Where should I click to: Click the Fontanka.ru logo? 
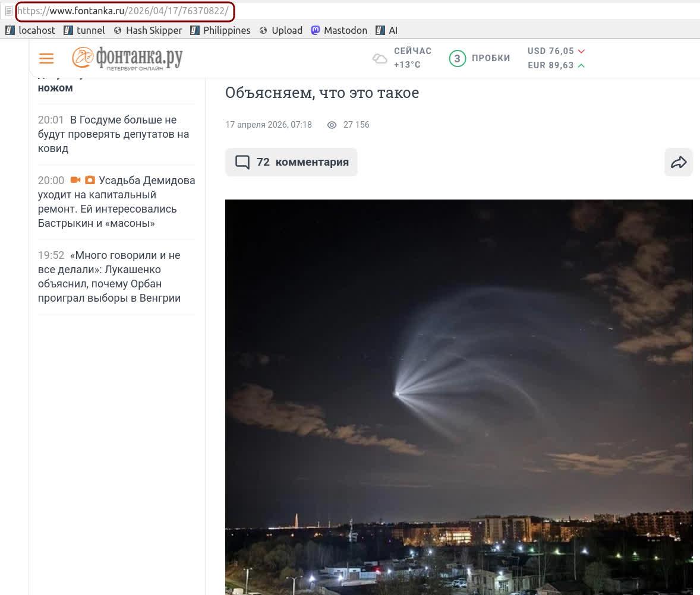127,58
